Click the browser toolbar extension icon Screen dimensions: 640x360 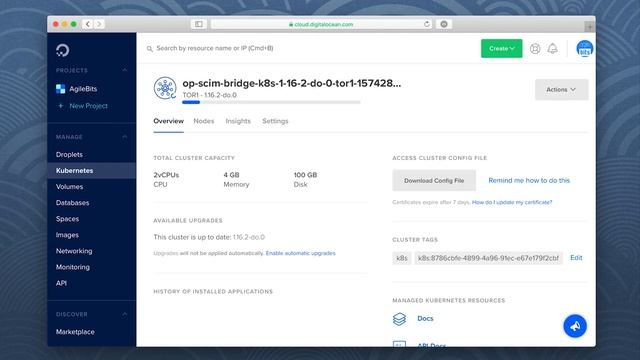(x=444, y=24)
